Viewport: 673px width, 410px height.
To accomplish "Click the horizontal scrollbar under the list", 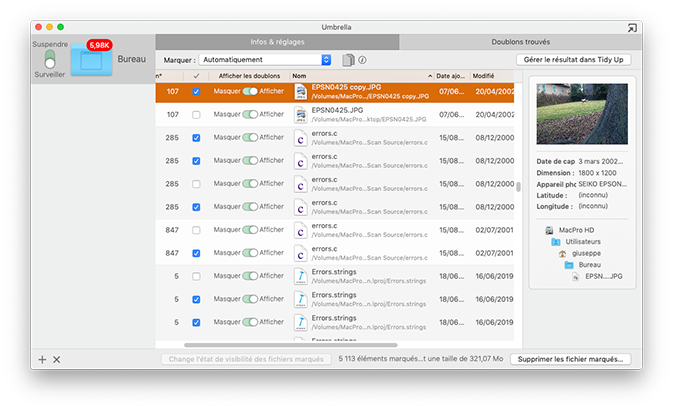I will point(291,345).
